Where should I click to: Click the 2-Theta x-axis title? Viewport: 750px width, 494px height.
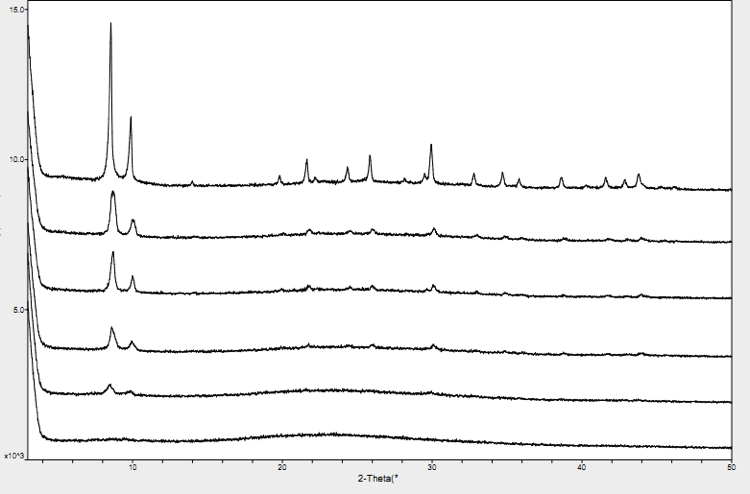[x=378, y=478]
